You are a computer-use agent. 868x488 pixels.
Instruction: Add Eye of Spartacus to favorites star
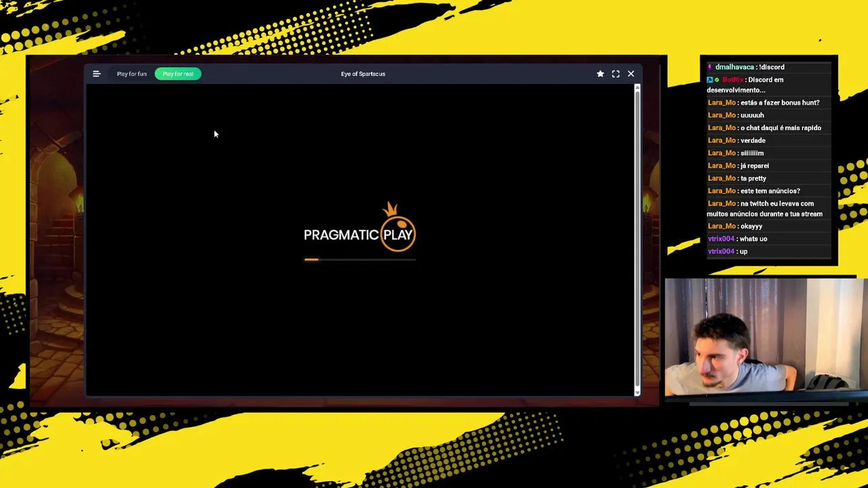click(600, 74)
